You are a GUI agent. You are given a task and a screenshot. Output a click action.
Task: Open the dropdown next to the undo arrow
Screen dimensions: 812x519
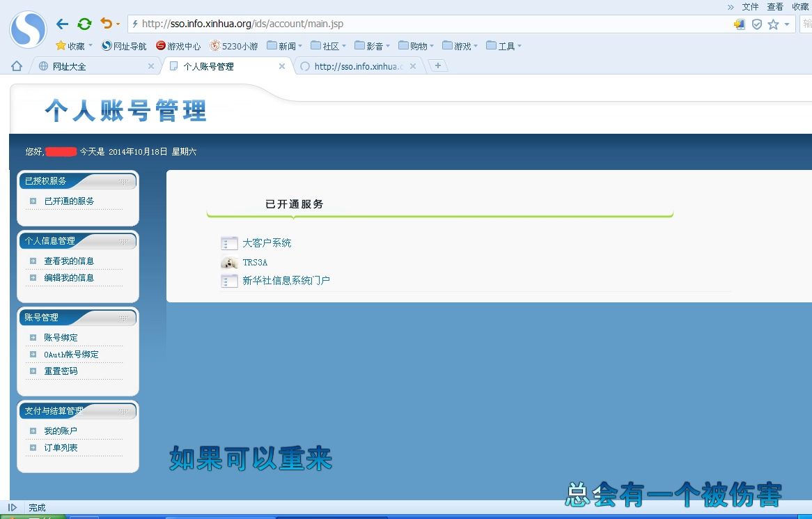(118, 24)
